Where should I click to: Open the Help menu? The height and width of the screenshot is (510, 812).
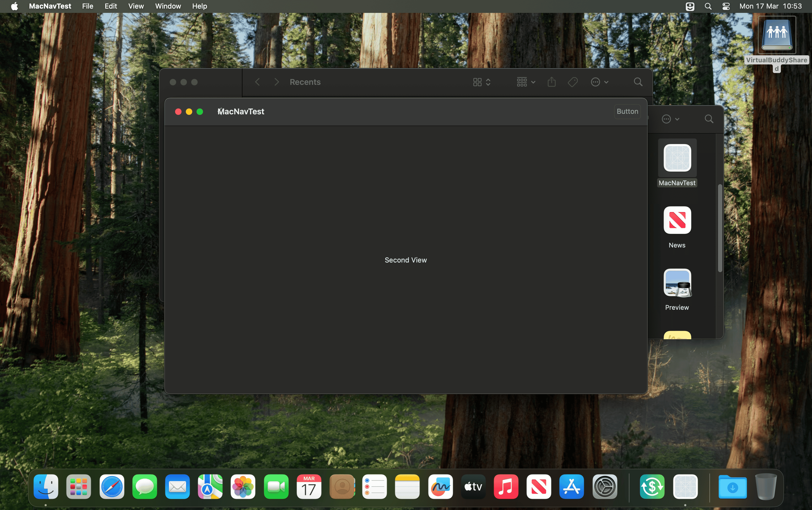(199, 6)
